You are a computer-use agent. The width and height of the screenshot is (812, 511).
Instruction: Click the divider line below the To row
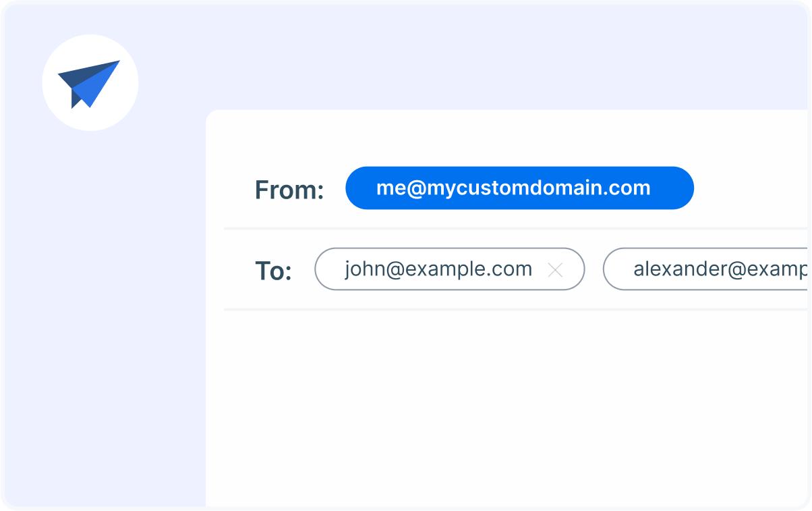[513, 309]
